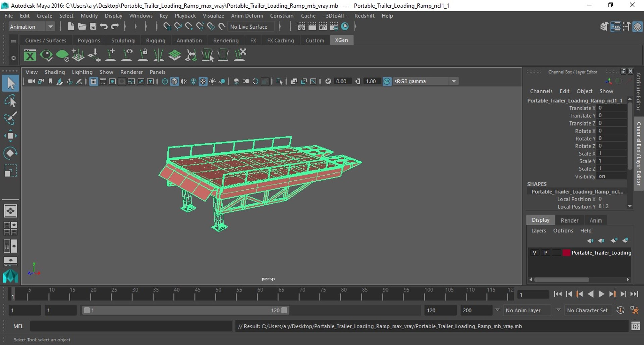
Task: Click the MEL command input field
Action: click(x=131, y=326)
